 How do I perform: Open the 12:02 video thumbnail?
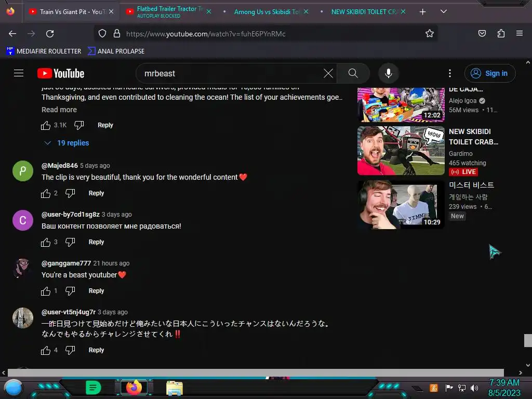[x=401, y=105]
